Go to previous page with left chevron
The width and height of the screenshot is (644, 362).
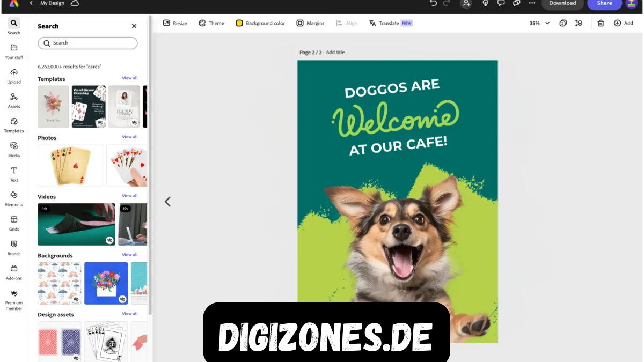coord(167,202)
